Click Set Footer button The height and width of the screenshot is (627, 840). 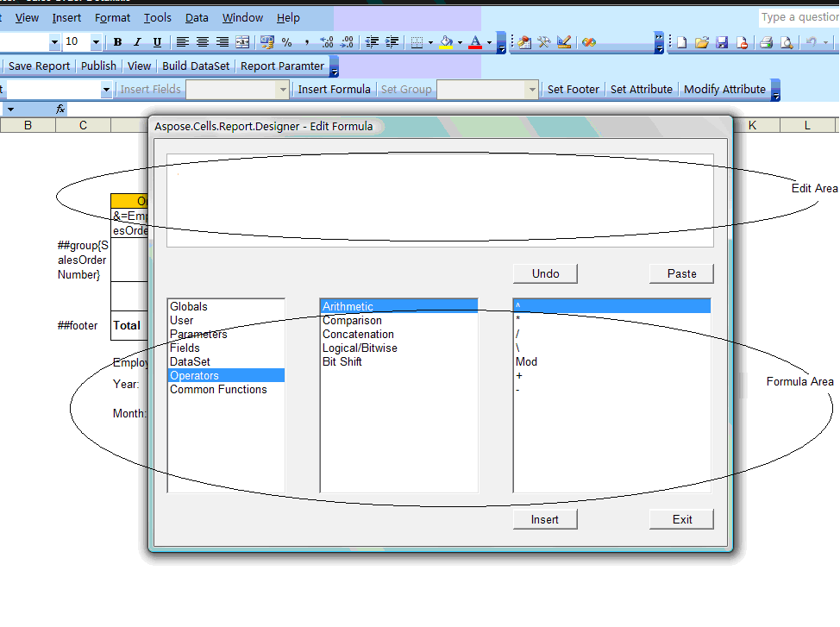[x=574, y=90]
